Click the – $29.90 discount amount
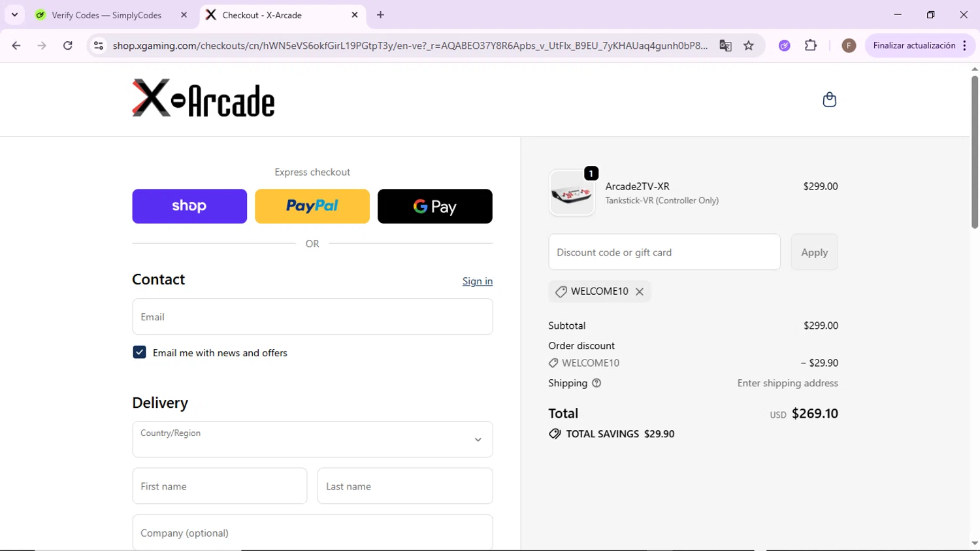The width and height of the screenshot is (980, 551). click(819, 363)
